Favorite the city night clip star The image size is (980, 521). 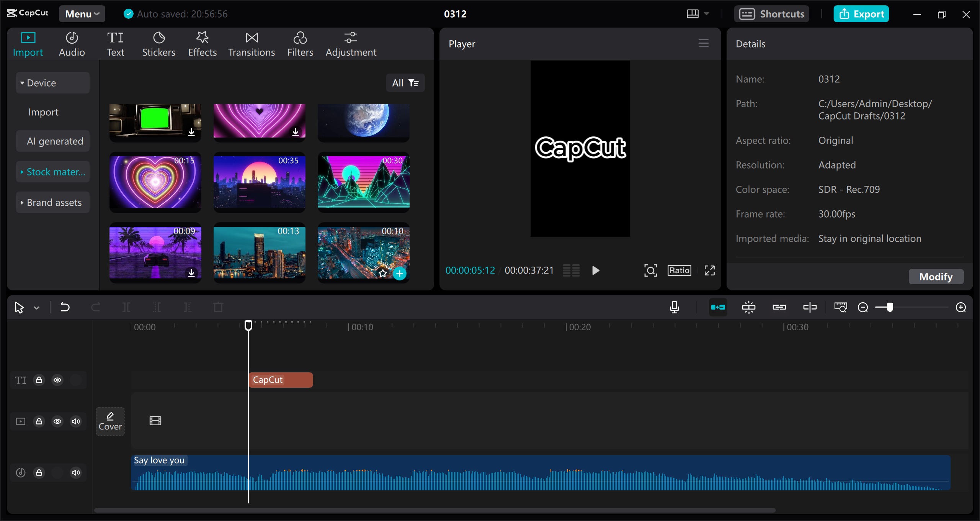[x=383, y=273]
